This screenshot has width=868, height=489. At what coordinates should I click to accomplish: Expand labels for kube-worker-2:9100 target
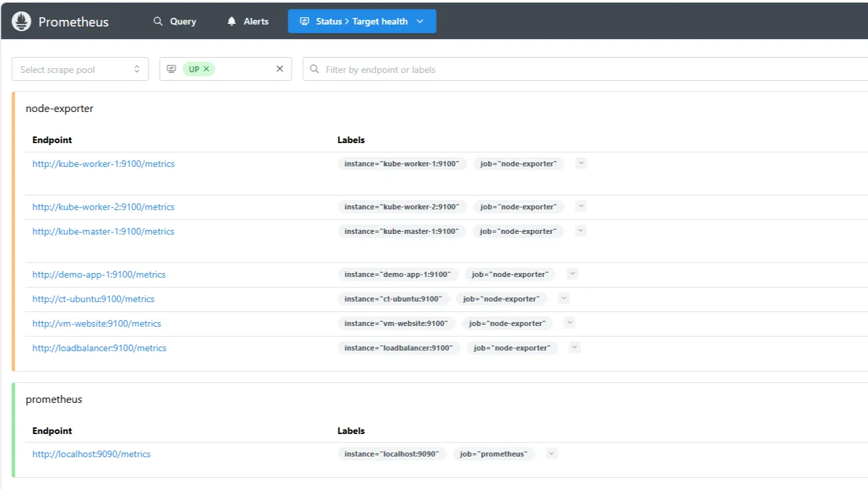point(581,206)
